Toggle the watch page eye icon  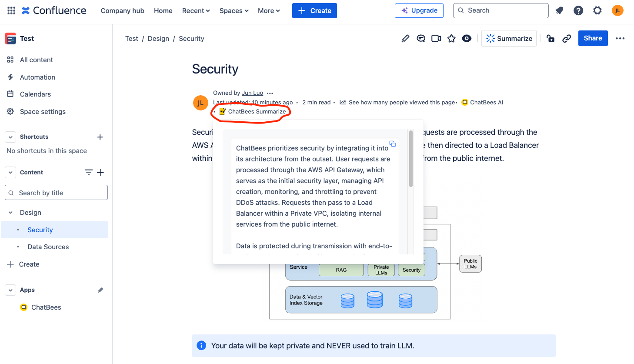467,39
